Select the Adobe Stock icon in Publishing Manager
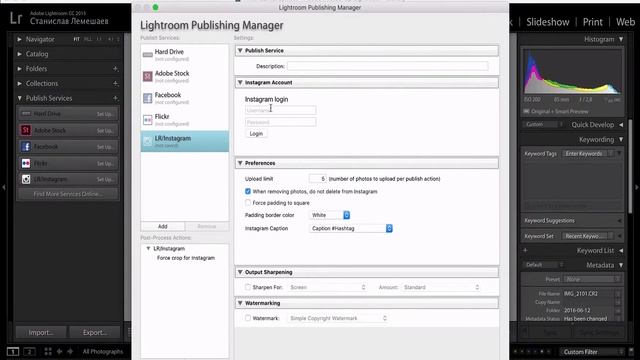The image size is (640, 360). (x=147, y=76)
